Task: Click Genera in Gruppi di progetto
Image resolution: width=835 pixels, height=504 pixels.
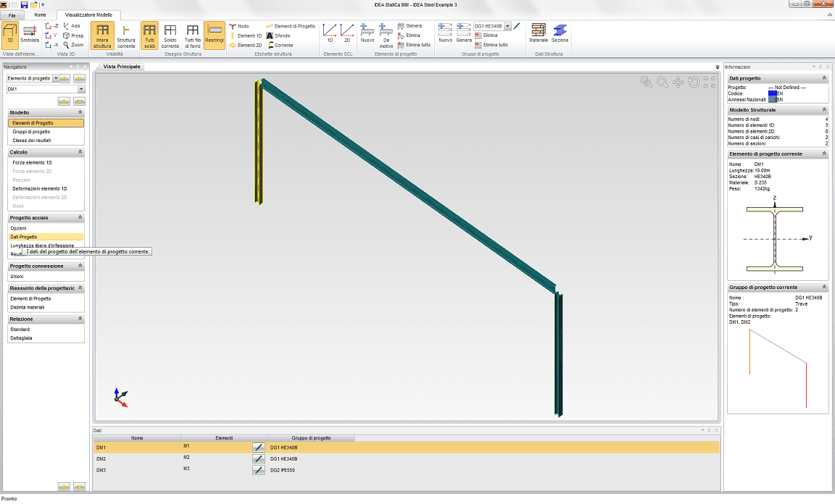Action: [464, 33]
